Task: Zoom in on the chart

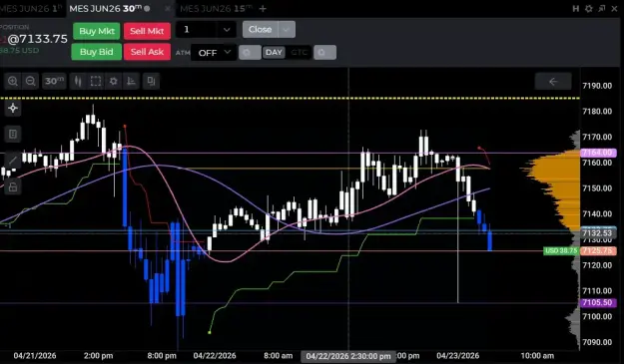Action: [x=13, y=81]
